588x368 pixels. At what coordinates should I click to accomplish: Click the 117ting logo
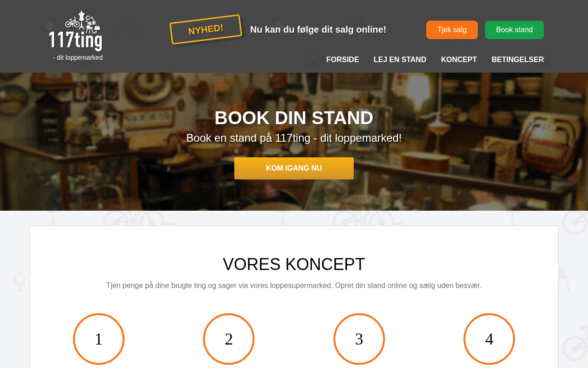pyautogui.click(x=76, y=31)
